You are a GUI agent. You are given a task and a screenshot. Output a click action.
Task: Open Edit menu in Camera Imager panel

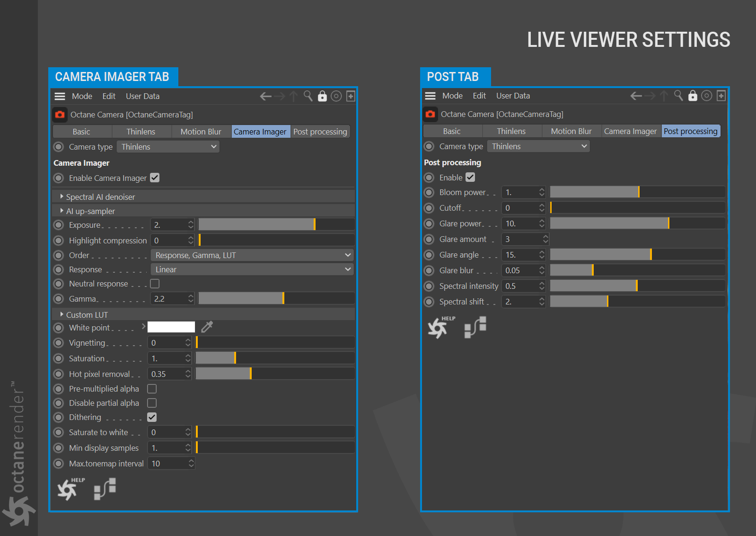click(109, 96)
